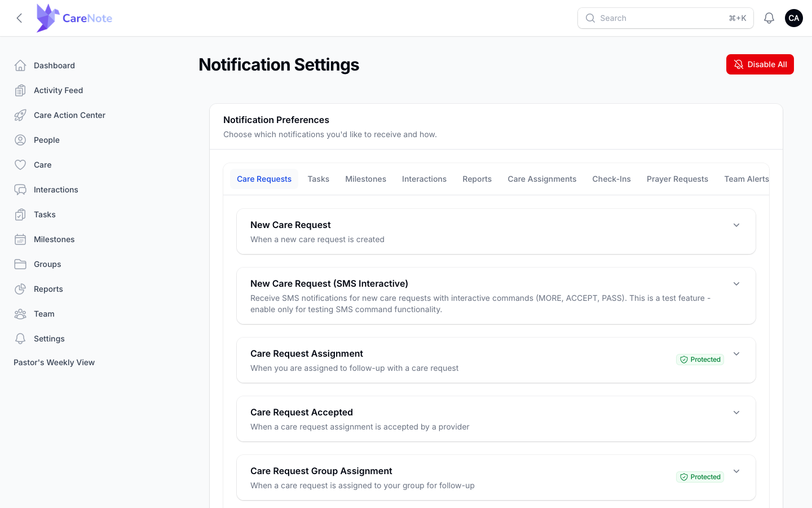Click Protected badge on Care Request Group Assignment
This screenshot has width=812, height=508.
[700, 477]
